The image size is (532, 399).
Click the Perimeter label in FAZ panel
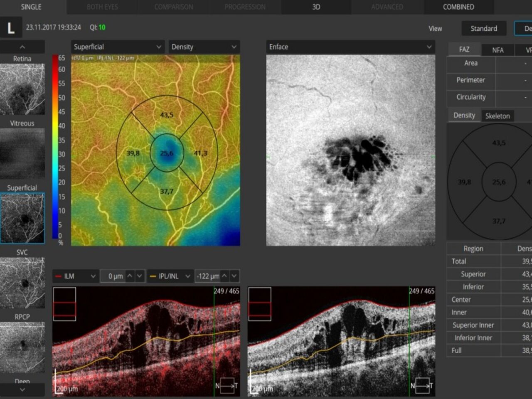point(471,80)
